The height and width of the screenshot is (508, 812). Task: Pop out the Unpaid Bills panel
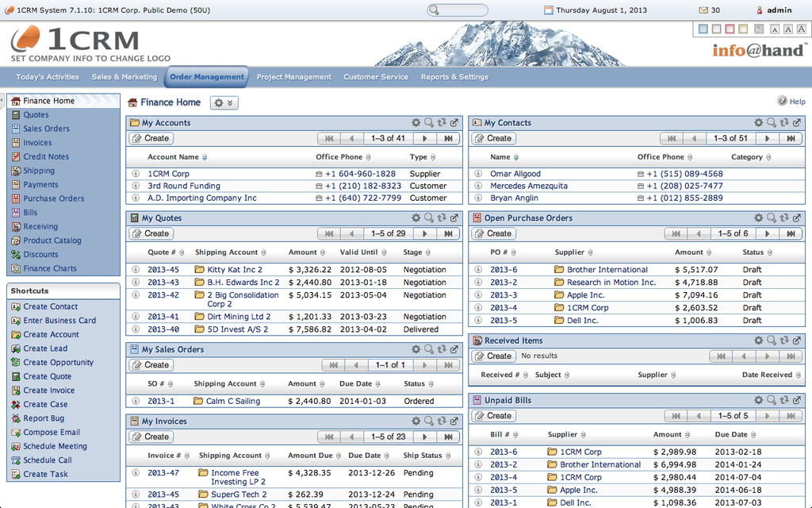(797, 400)
